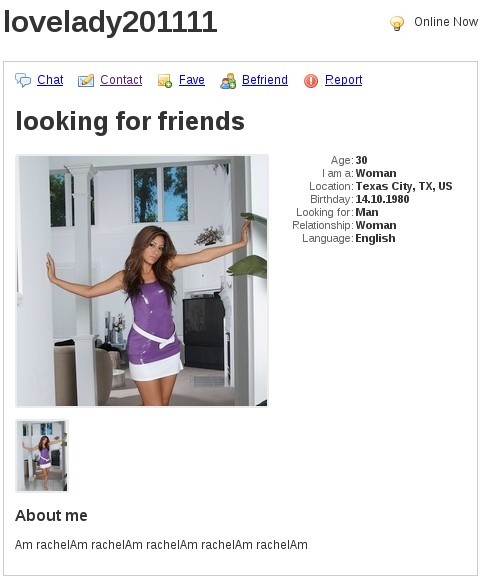The width and height of the screenshot is (492, 588).
Task: Click the About me description text
Action: [x=161, y=545]
